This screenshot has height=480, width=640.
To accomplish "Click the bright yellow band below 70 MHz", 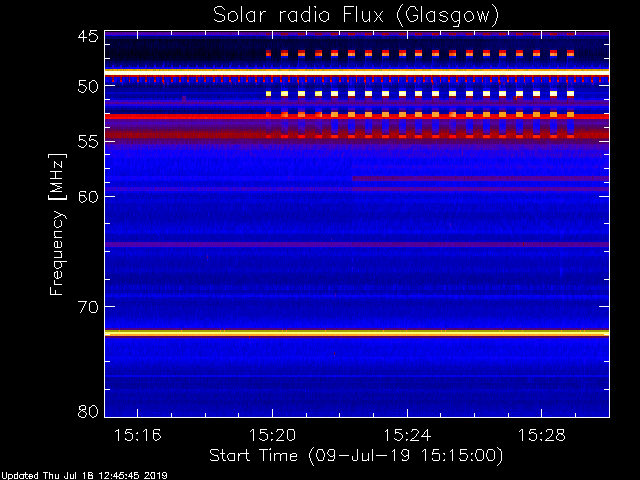I will pos(357,333).
